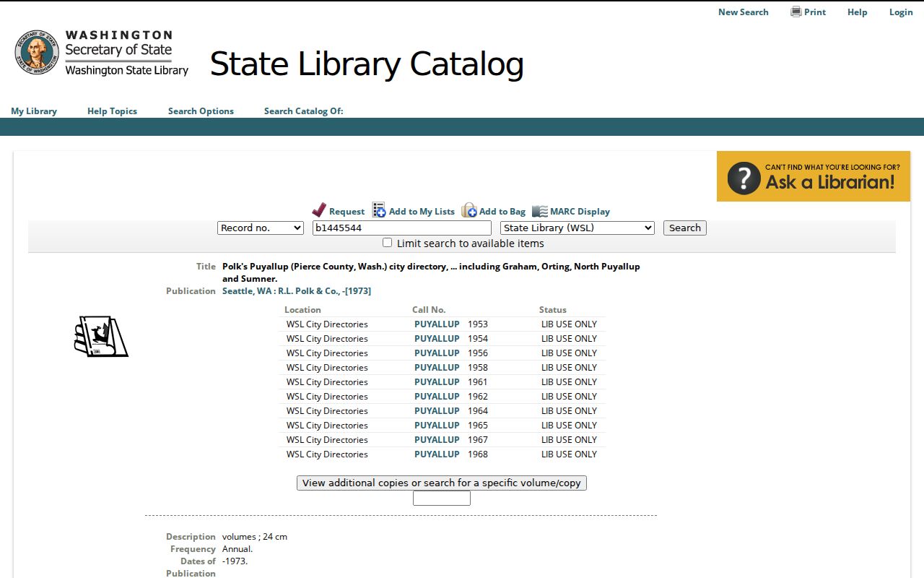
Task: Open the Search Options menu
Action: pos(201,111)
